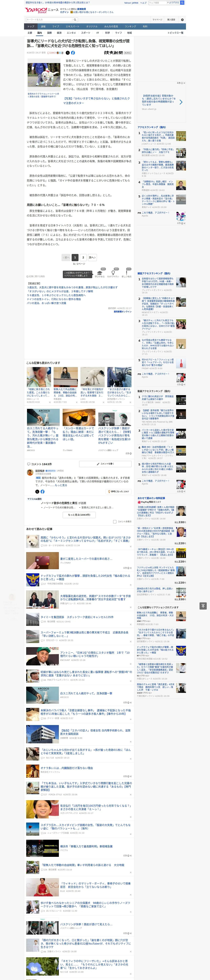Screen dimensions: 210x980
Task: Select the エンタメ category in the sub-navigation
Action: [71, 33]
